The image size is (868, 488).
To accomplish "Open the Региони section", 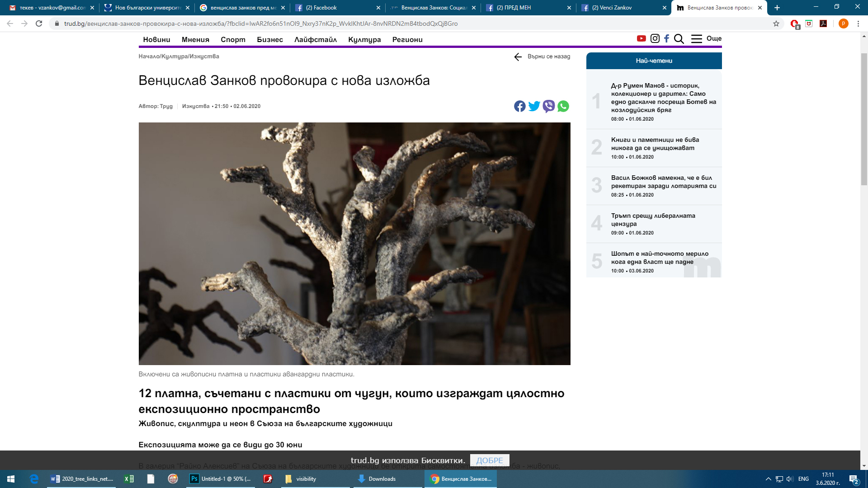I will tap(407, 40).
